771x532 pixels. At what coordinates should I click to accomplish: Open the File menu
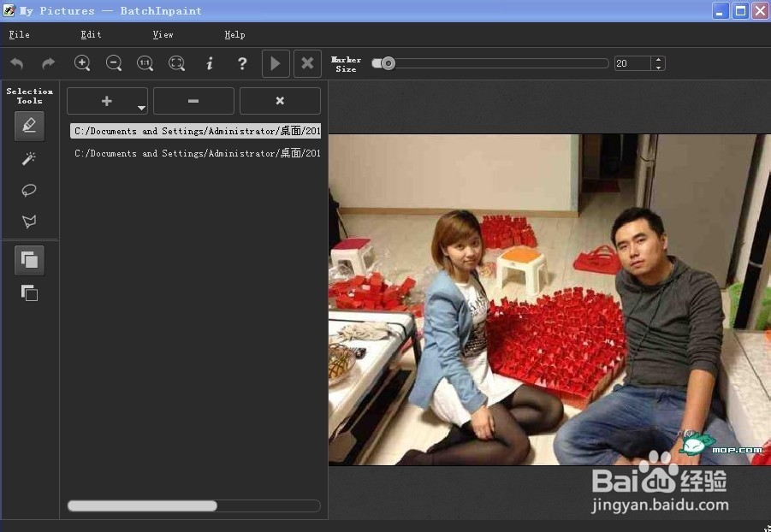(19, 34)
